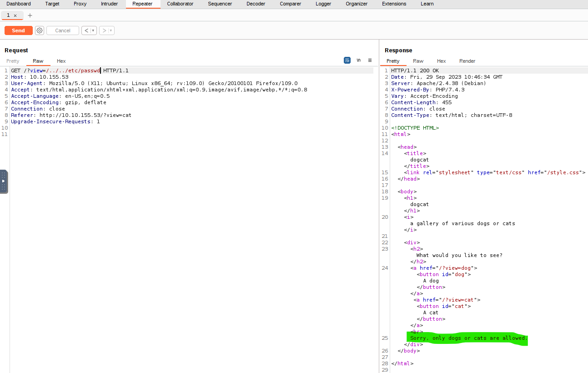Open the Learn tab
This screenshot has height=373, width=588.
pyautogui.click(x=427, y=4)
